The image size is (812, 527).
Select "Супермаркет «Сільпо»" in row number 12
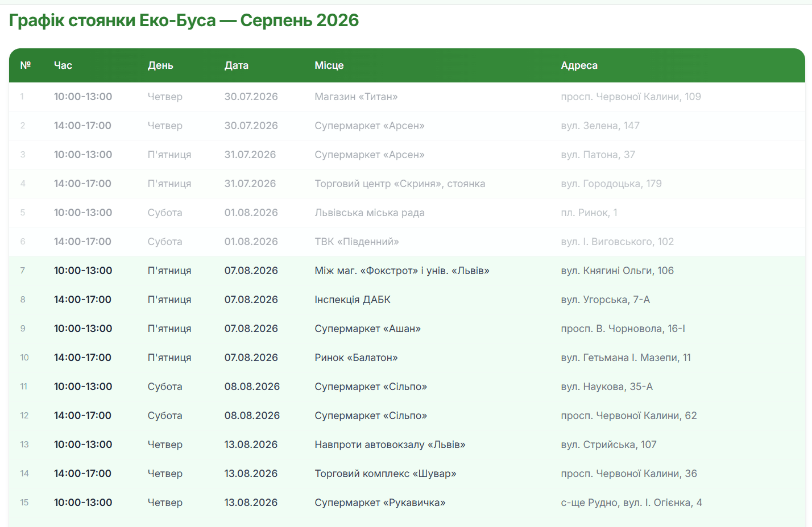(371, 416)
